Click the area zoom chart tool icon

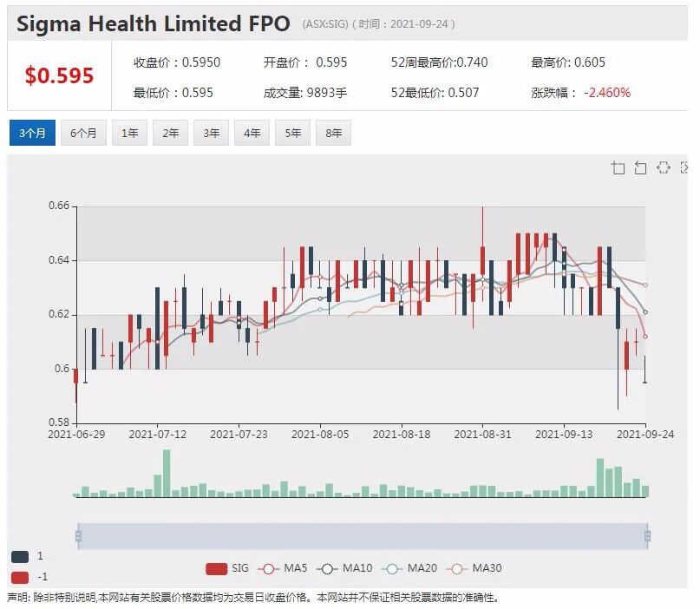618,168
